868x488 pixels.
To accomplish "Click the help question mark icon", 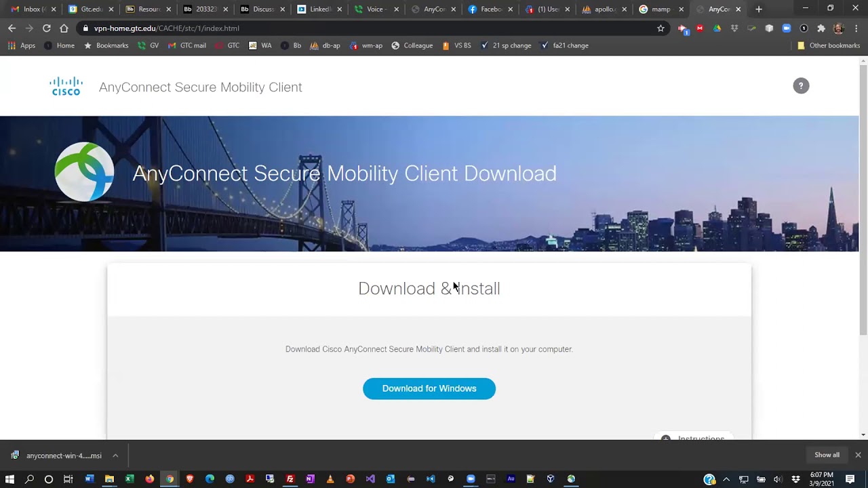I will [x=801, y=86].
